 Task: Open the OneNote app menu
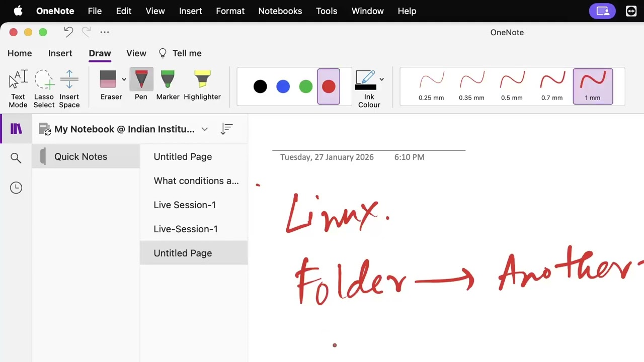(x=55, y=11)
